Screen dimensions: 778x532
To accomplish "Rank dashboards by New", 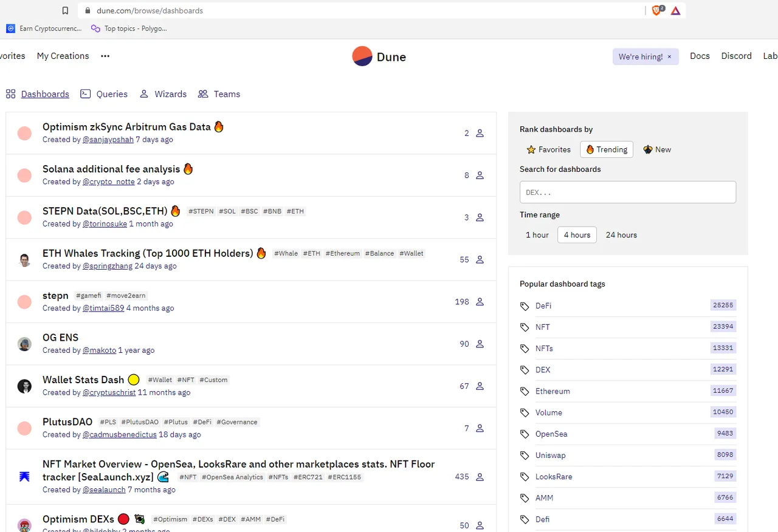I will point(657,149).
